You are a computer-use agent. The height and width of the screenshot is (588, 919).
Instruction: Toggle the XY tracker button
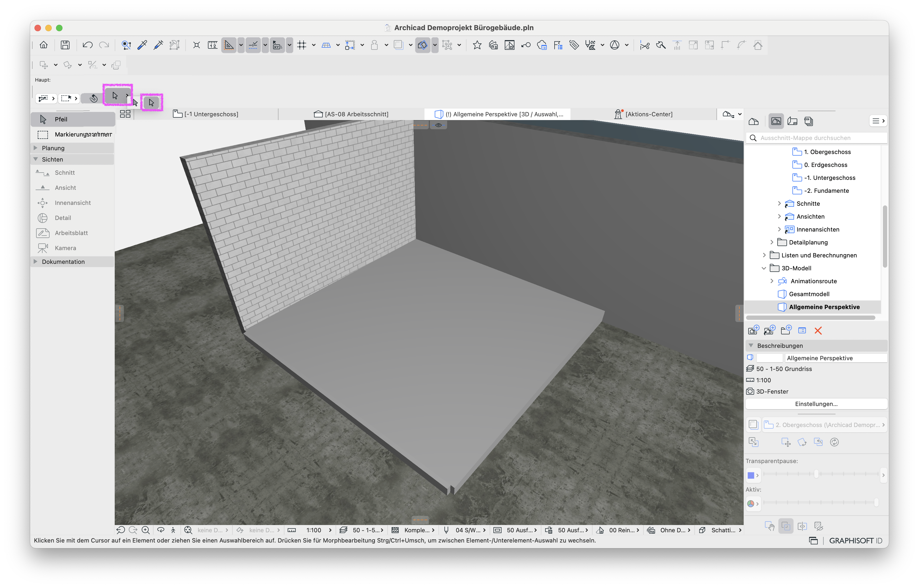pyautogui.click(x=277, y=45)
